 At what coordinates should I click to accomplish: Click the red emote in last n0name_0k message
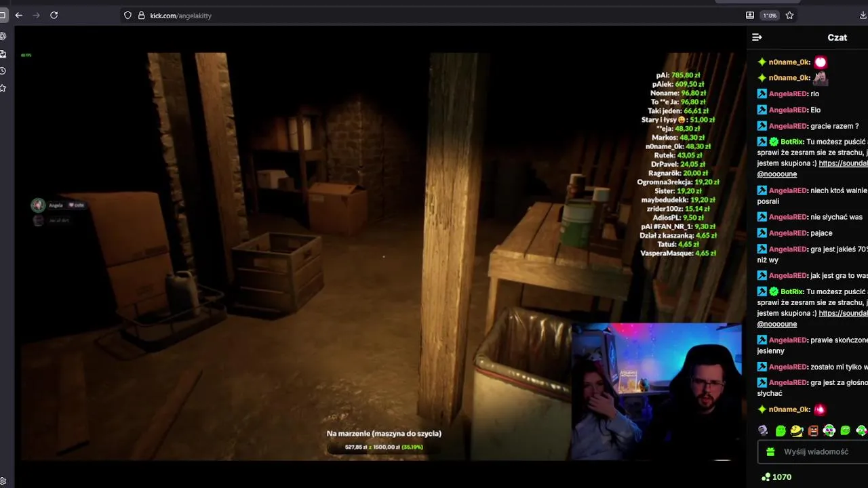coord(820,409)
